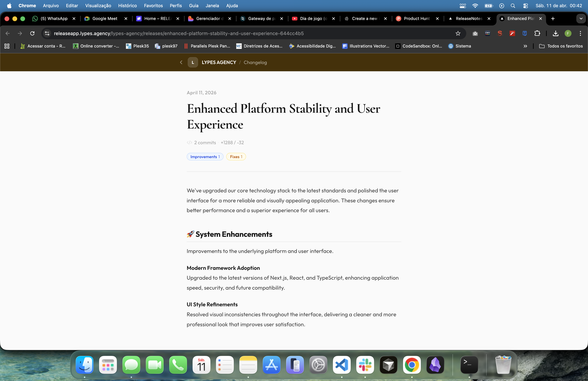Open the screenshot camera icon in toolbar
Screen dimensions: 588x381
475,33
